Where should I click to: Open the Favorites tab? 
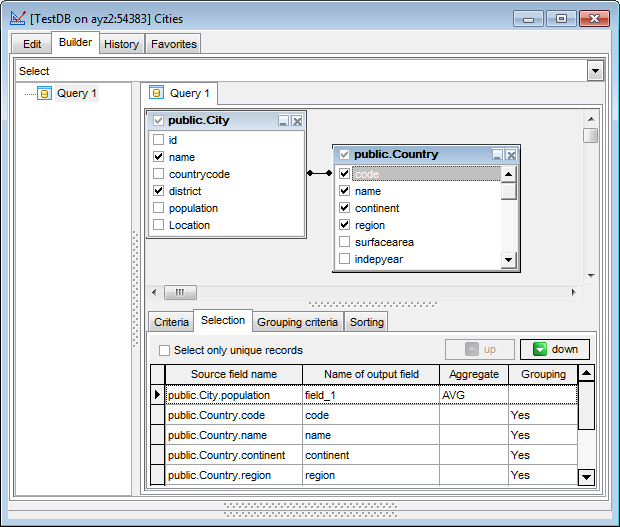coord(174,44)
